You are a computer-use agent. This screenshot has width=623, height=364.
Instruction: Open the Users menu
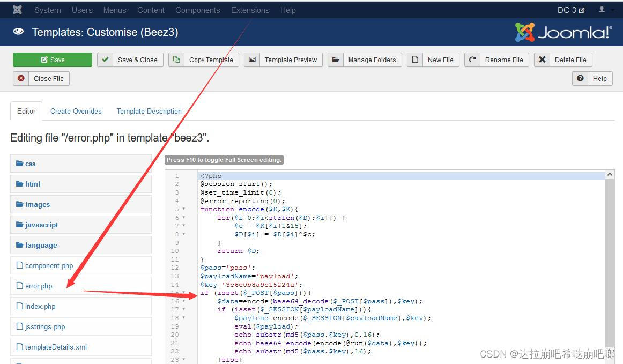[x=82, y=10]
